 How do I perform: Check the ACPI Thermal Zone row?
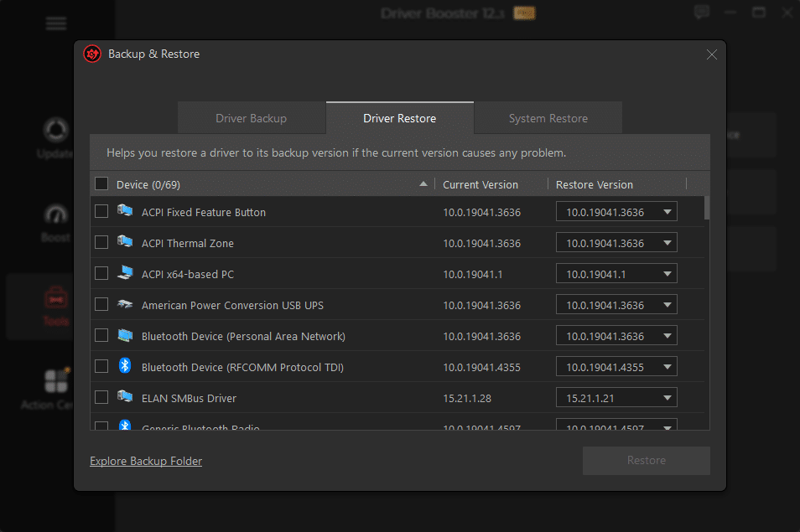coord(101,242)
